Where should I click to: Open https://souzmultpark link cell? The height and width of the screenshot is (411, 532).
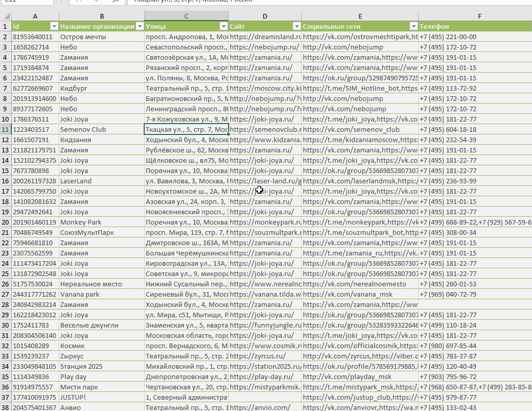(265, 232)
